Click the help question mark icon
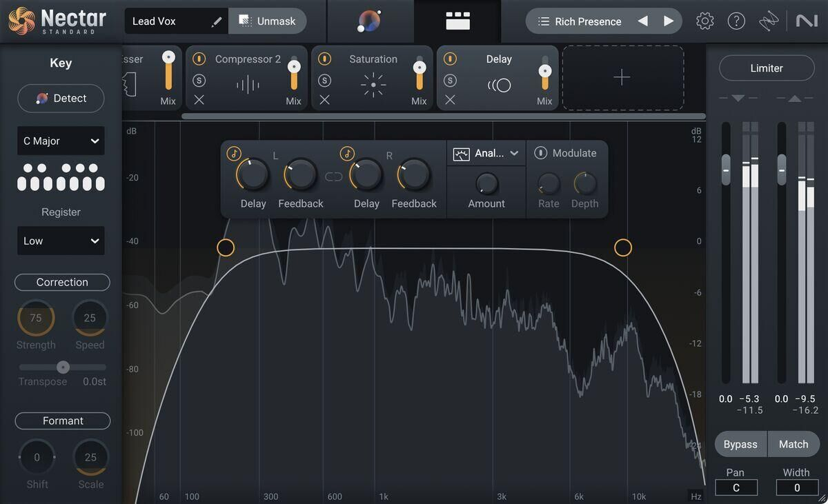The height and width of the screenshot is (504, 828). click(x=736, y=21)
